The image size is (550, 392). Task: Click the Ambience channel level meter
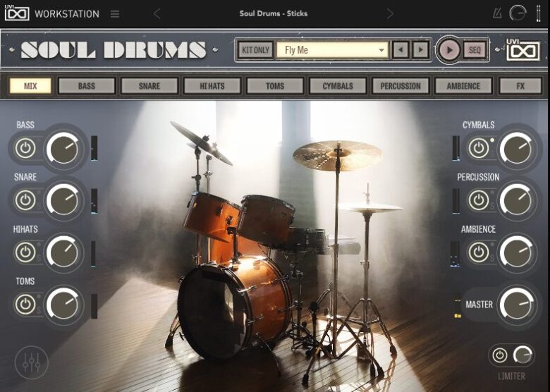pyautogui.click(x=455, y=254)
